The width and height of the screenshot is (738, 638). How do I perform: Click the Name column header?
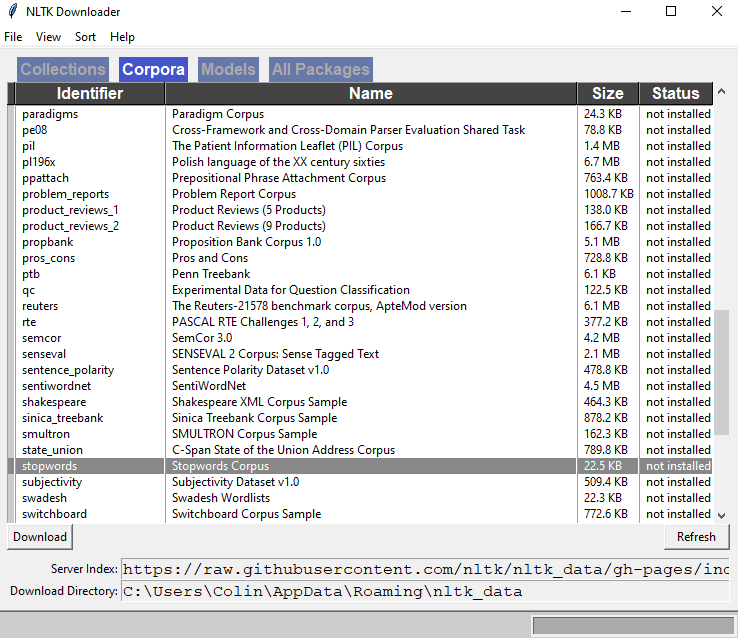(371, 93)
